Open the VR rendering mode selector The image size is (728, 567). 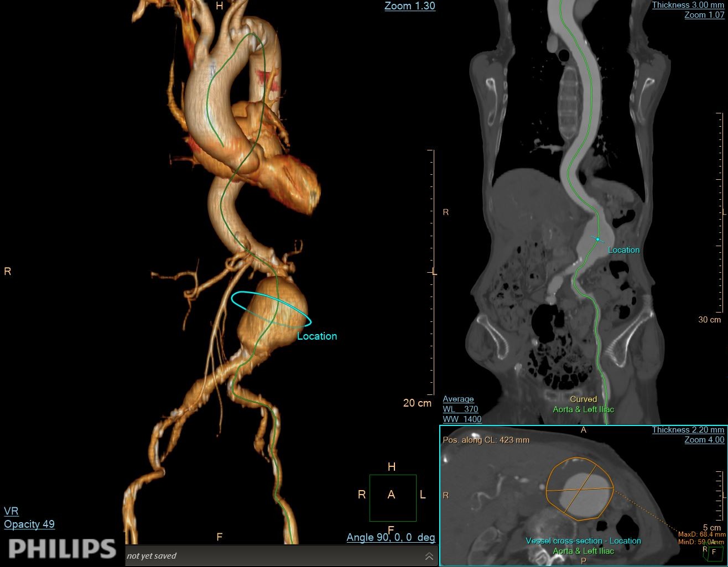click(11, 511)
